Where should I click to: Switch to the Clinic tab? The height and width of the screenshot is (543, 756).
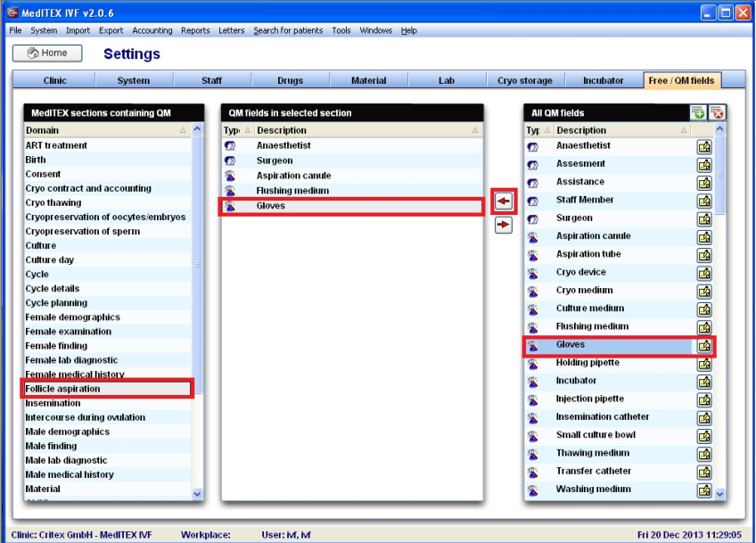click(x=54, y=80)
